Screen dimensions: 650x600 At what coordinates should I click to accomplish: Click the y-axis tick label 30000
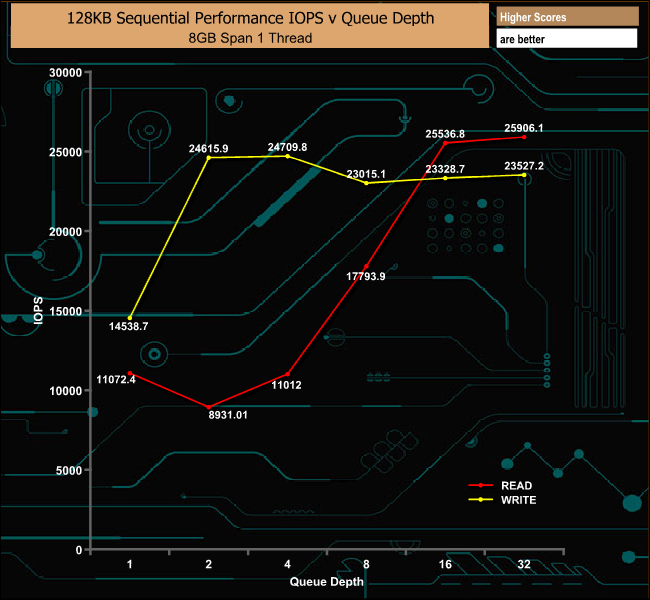tap(65, 73)
